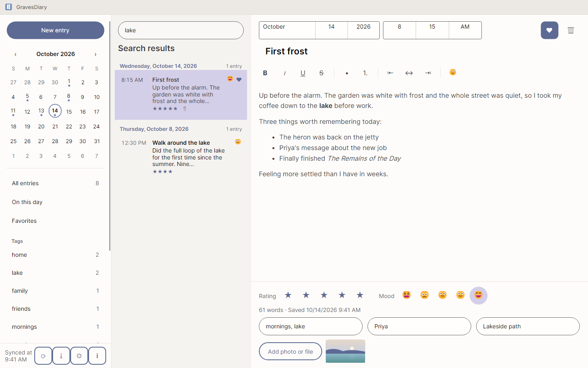Filter entries by the lake tag
This screenshot has width=588, height=368.
pos(56,273)
